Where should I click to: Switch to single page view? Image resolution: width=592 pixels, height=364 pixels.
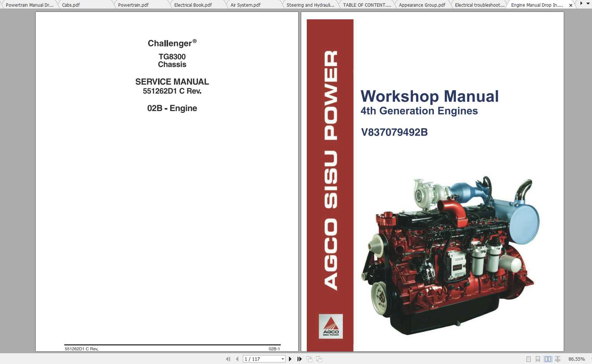click(x=528, y=359)
